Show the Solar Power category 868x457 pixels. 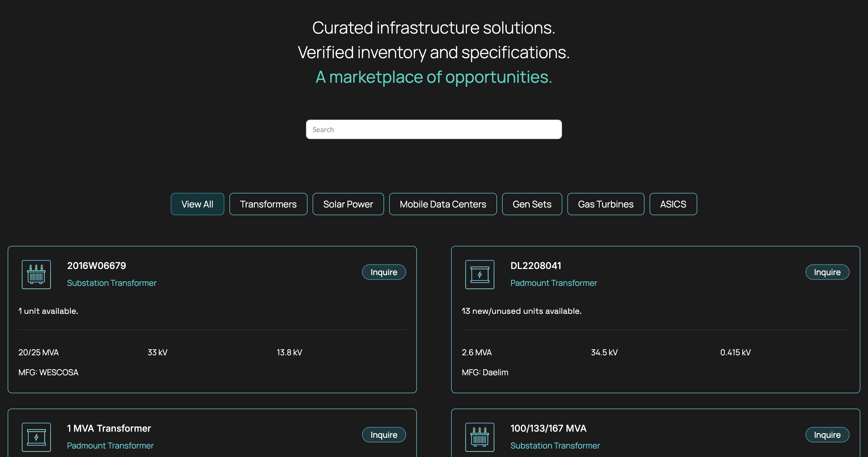pyautogui.click(x=348, y=204)
